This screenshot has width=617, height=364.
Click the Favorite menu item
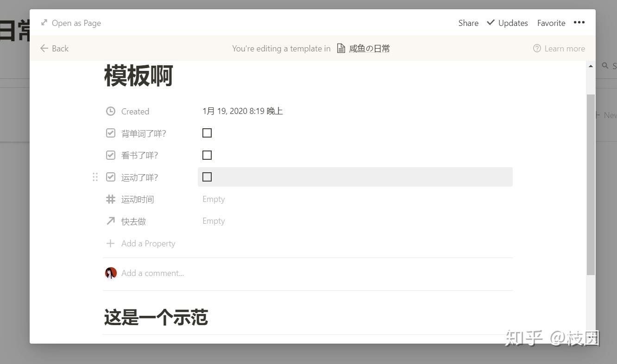551,22
